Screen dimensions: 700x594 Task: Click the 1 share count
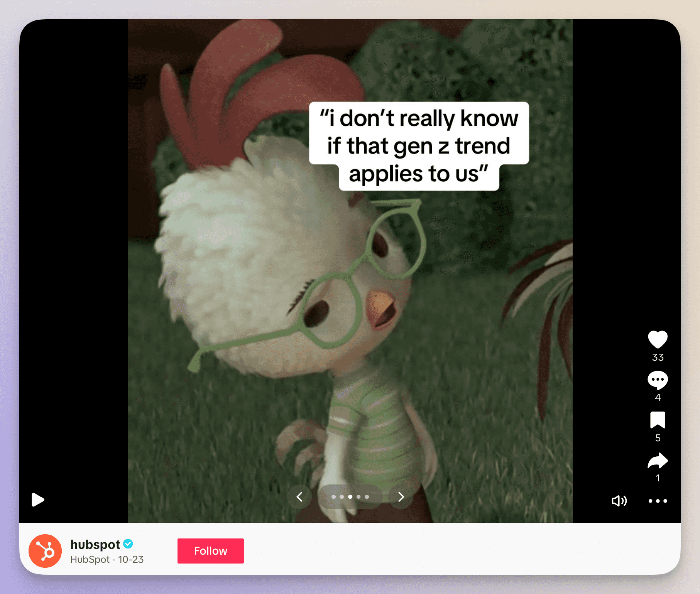(658, 478)
